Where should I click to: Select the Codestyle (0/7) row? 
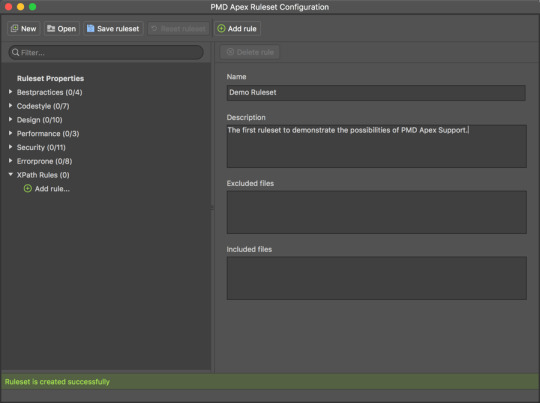tap(43, 106)
